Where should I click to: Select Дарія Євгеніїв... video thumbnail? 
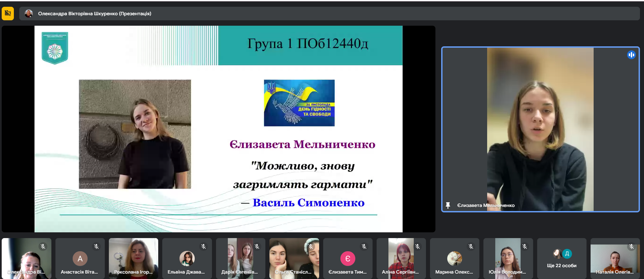click(240, 258)
